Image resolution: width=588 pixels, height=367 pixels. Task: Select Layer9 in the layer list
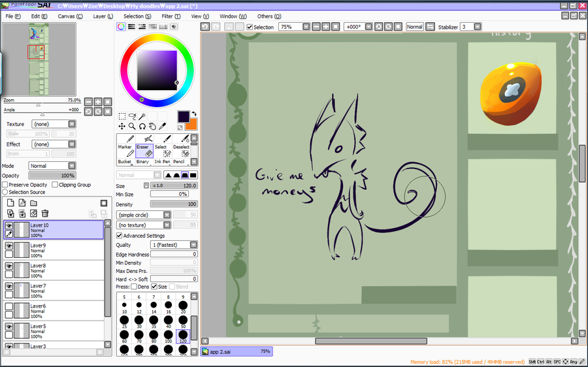[54, 250]
